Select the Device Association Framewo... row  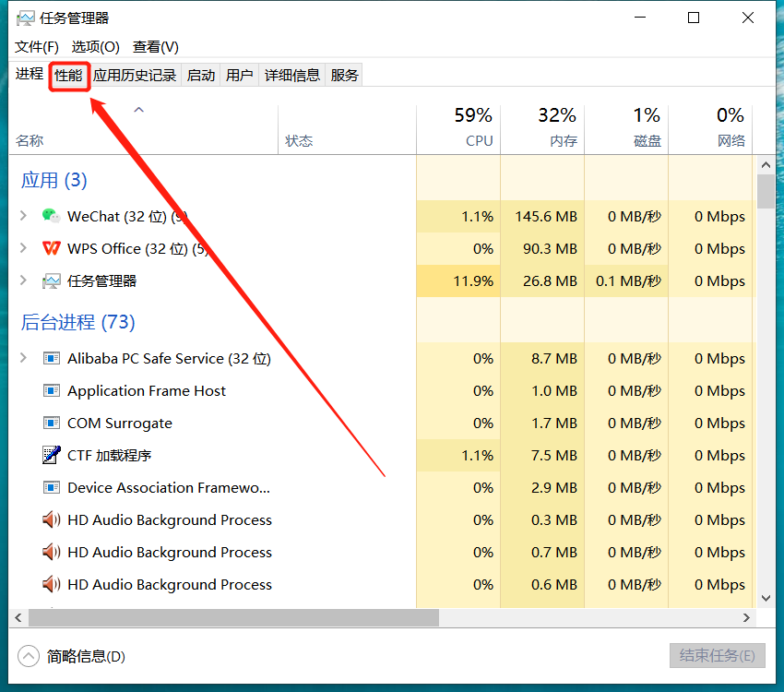point(383,487)
